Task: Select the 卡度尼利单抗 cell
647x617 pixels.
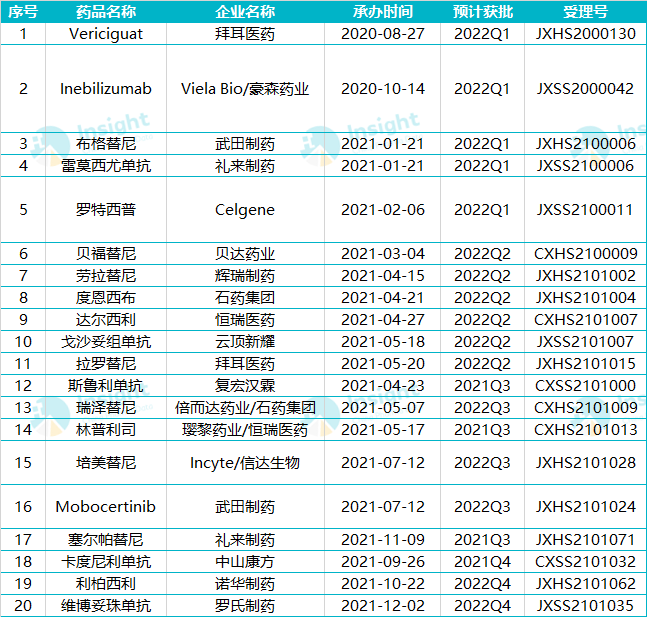Action: point(106,561)
